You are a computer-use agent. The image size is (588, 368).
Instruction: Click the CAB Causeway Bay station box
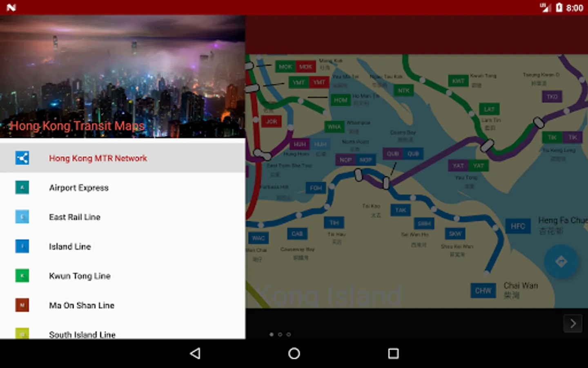tap(297, 234)
